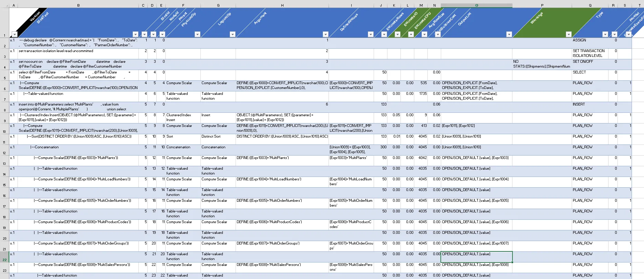
Task: Click the 'ASSIGN' cell in the Type column
Action: pyautogui.click(x=590, y=43)
